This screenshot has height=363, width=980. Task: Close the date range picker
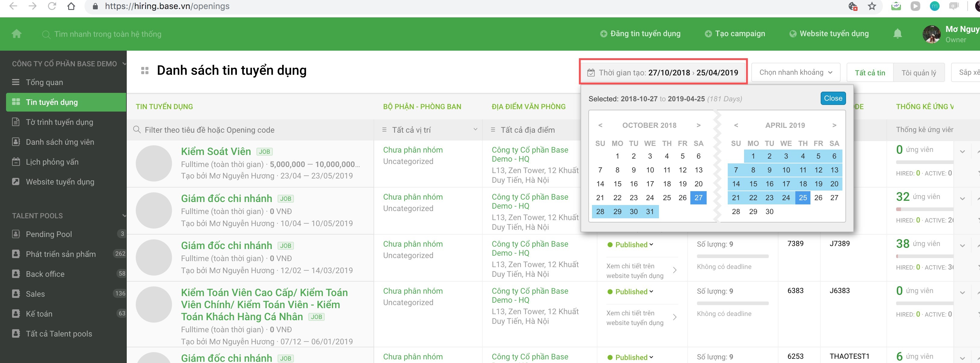(833, 99)
